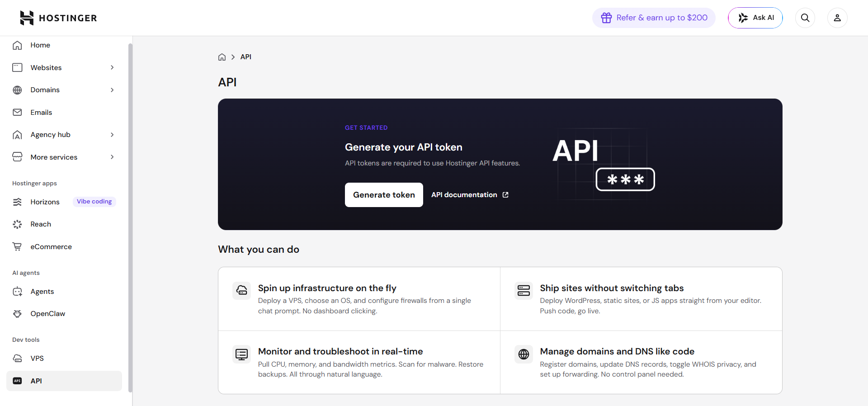Select OpenClaw in the sidebar
Image resolution: width=868 pixels, height=406 pixels.
coord(64,314)
